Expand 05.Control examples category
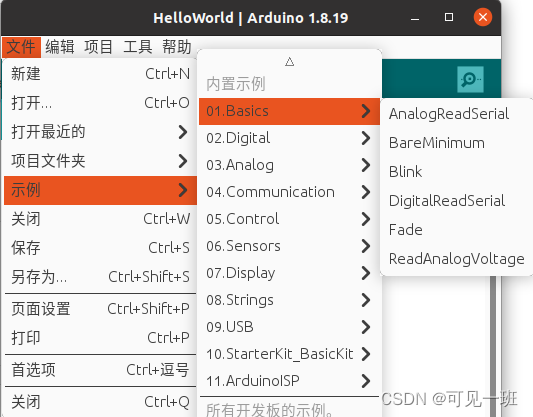Image resolution: width=533 pixels, height=417 pixels. point(289,219)
